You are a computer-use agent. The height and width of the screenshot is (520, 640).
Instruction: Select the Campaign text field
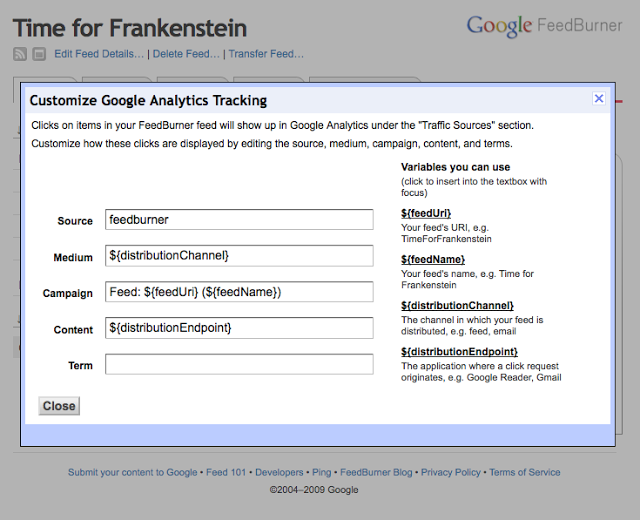tap(238, 292)
